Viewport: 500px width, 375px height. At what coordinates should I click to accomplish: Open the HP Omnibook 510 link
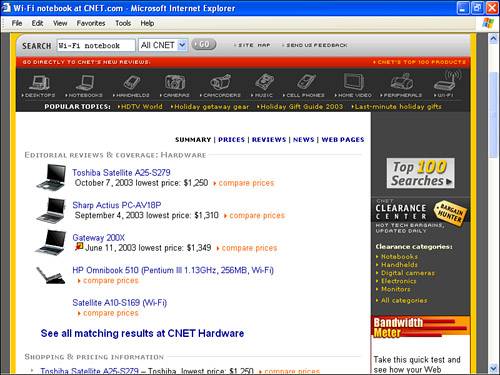(173, 270)
